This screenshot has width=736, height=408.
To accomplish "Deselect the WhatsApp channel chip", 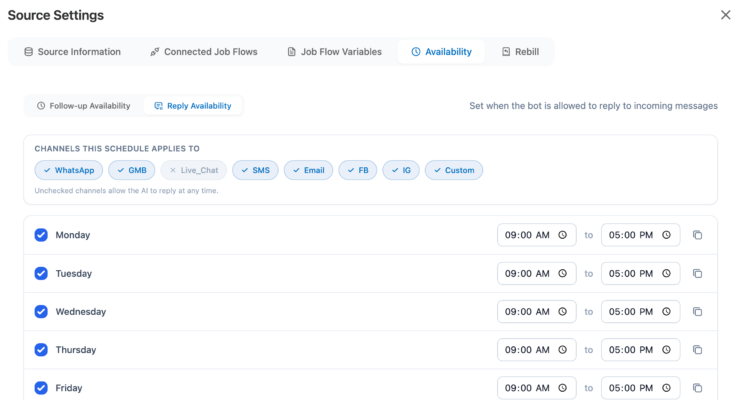I will click(x=68, y=170).
